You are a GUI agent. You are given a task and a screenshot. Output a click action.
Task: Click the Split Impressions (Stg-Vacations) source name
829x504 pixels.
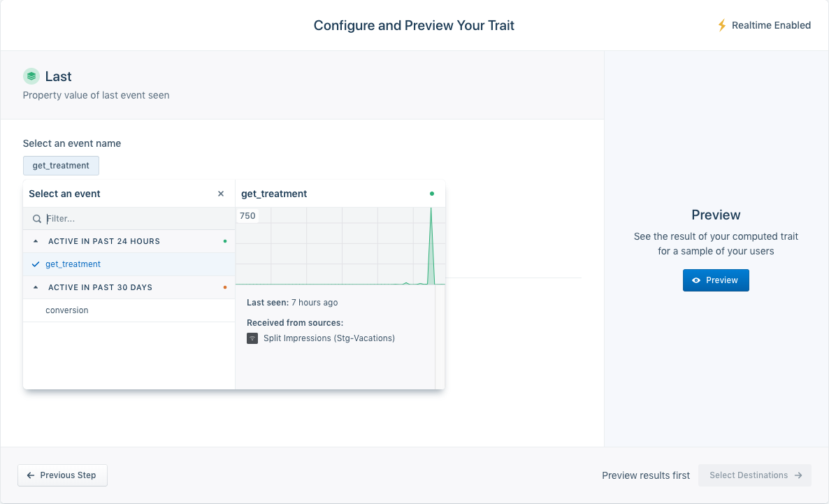[329, 338]
